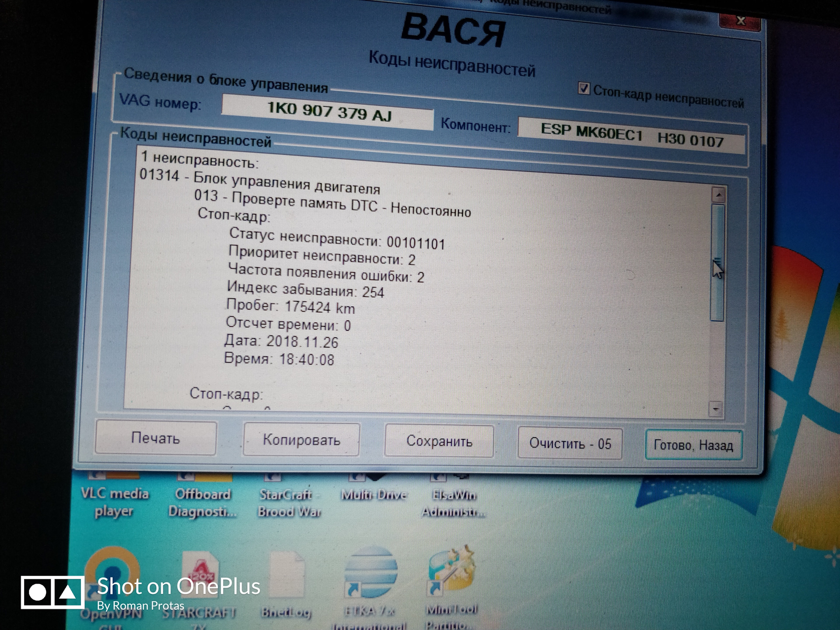
Task: Launch the STARCRAFT desktop icon
Action: 200,573
